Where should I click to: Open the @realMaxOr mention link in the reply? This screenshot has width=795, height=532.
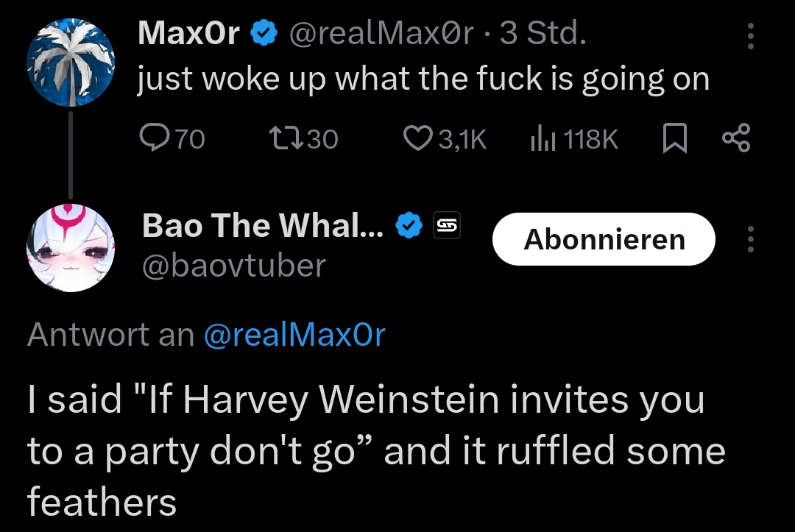click(293, 335)
